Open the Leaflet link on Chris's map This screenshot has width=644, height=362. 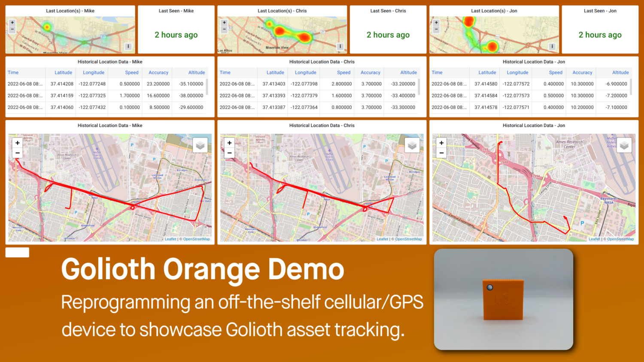click(x=382, y=239)
